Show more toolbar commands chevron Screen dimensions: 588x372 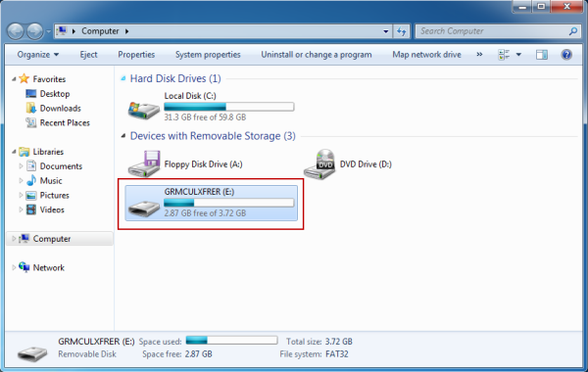479,54
